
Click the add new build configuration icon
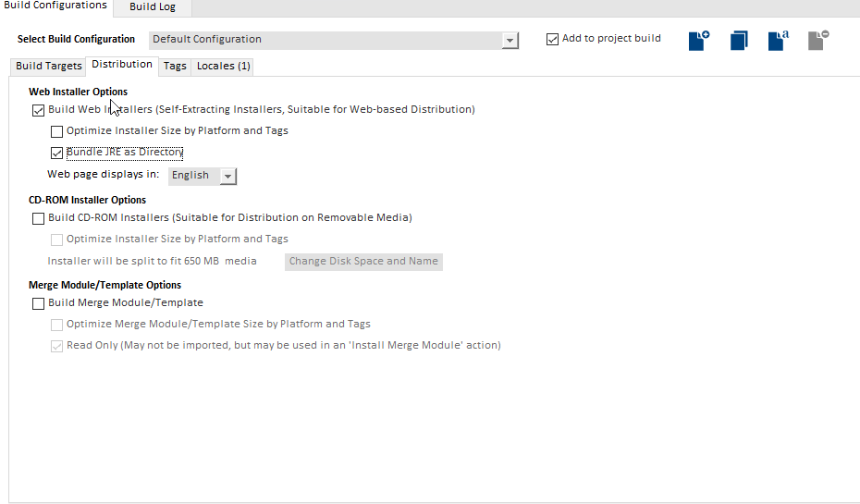tap(699, 41)
